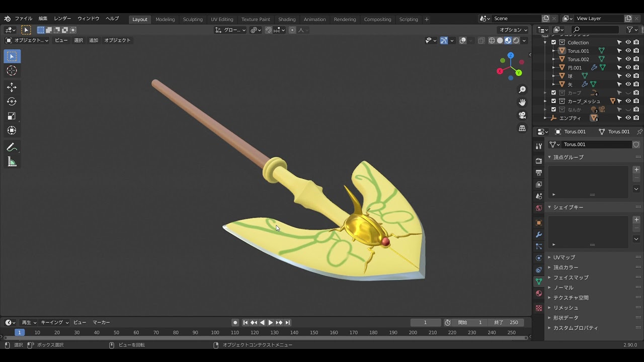644x362 pixels.
Task: Toggle pin on Properties editor header
Action: point(639,132)
